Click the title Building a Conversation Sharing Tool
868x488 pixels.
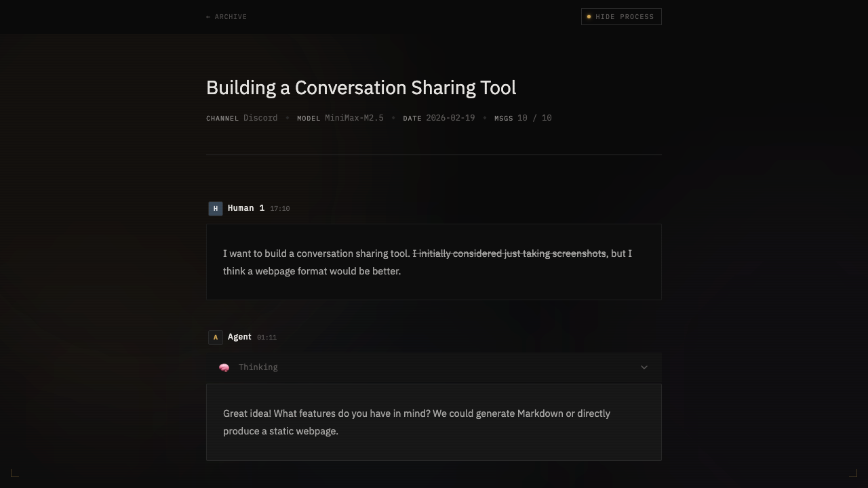tap(361, 87)
